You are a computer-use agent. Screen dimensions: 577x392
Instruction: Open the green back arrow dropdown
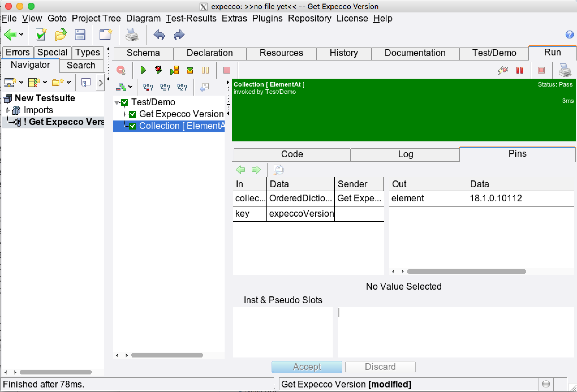21,35
